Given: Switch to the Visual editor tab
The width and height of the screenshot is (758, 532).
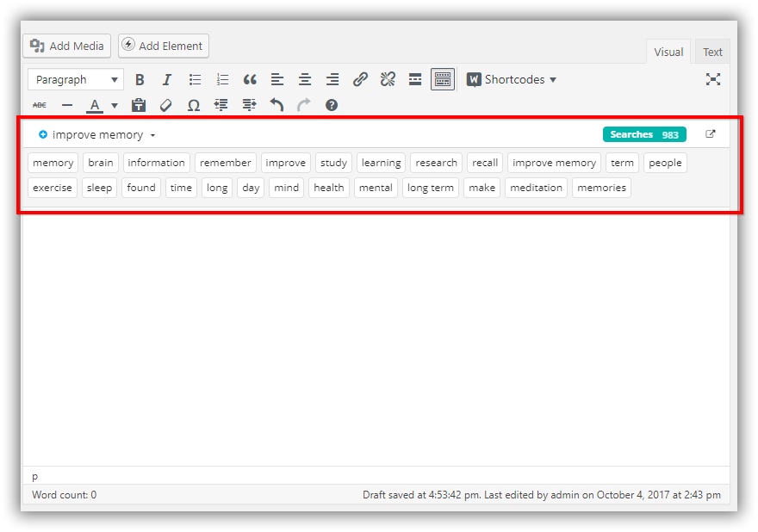Looking at the screenshot, I should tap(668, 52).
